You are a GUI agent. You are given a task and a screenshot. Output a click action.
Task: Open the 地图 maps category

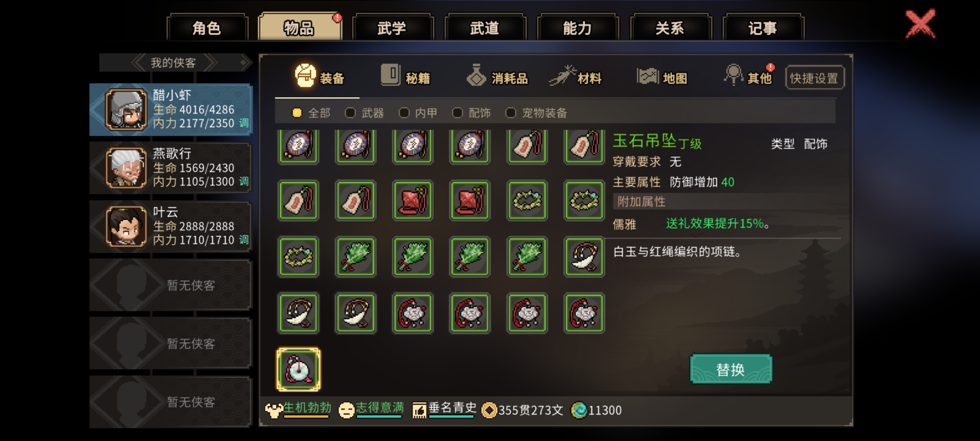pos(662,76)
